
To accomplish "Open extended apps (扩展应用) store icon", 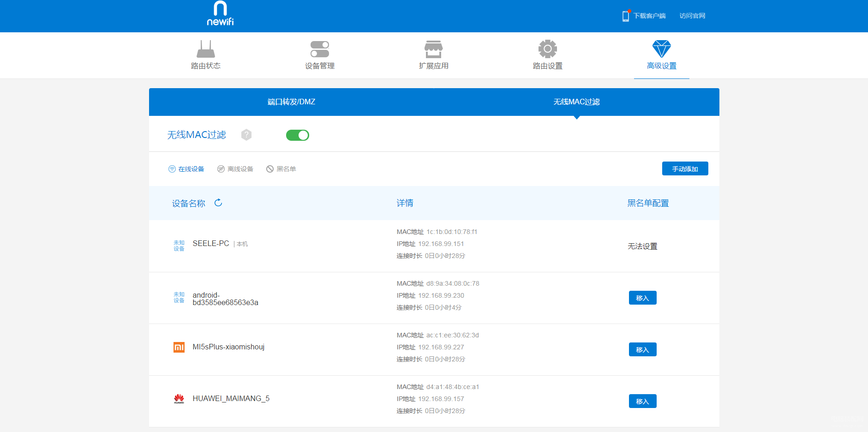I will (434, 49).
